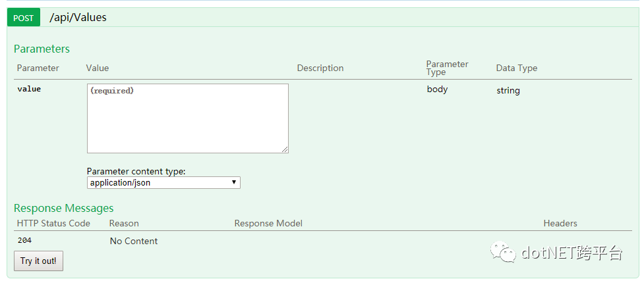Click the Response Model column header
This screenshot has width=644, height=281.
tap(268, 223)
